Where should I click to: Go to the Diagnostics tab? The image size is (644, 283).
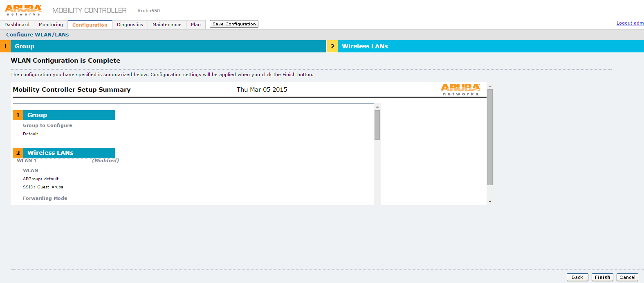[130, 25]
